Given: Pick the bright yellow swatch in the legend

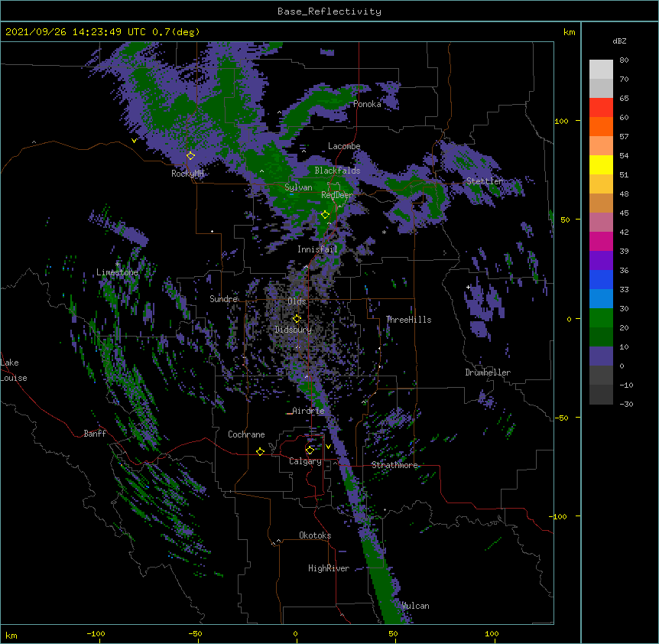Looking at the screenshot, I should click(601, 164).
